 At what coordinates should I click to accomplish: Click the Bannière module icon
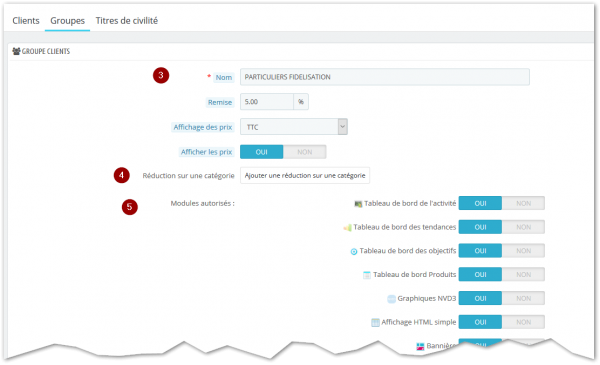(420, 346)
